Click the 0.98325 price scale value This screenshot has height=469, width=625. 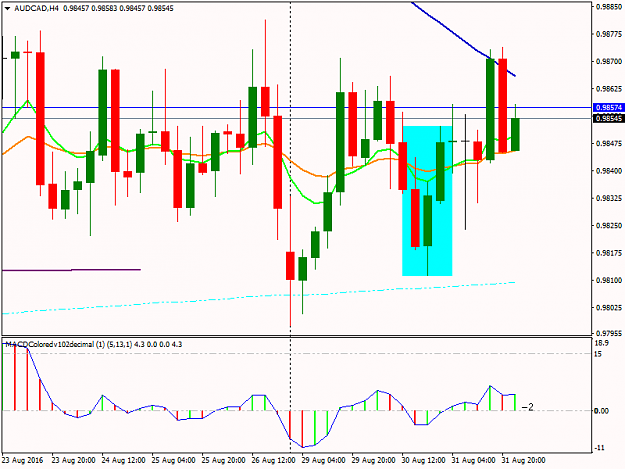point(609,198)
